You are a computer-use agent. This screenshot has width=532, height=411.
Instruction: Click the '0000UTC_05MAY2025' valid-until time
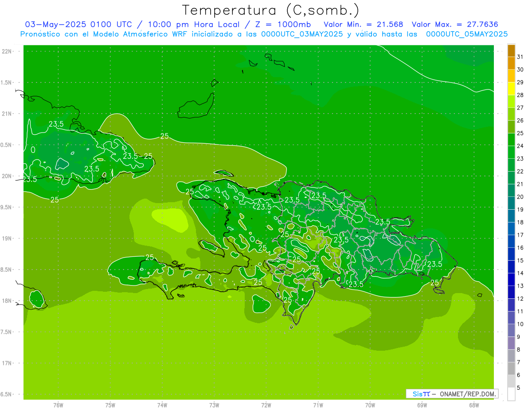(467, 34)
